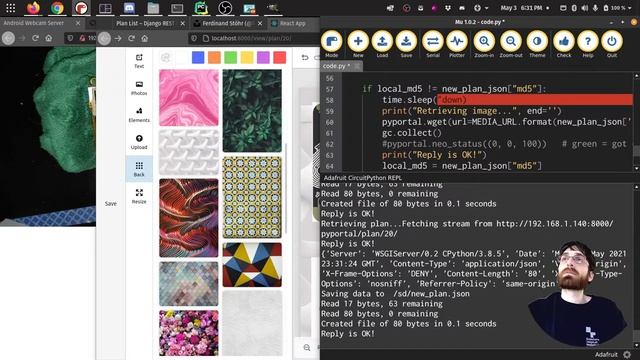Choose the pink flowers background
This screenshot has width=640, height=360.
click(189, 333)
